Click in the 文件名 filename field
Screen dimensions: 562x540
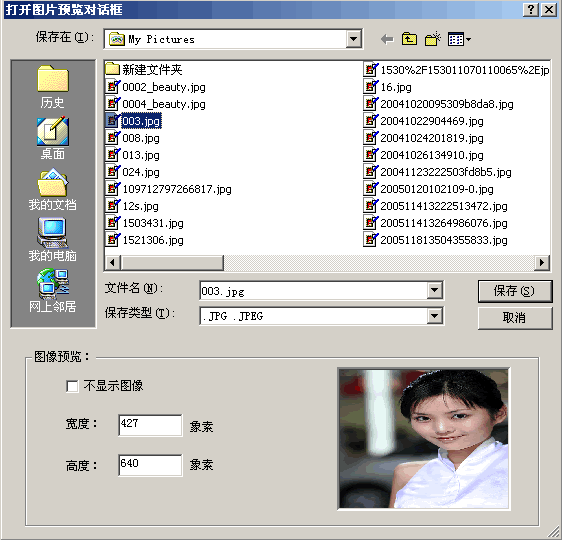314,291
